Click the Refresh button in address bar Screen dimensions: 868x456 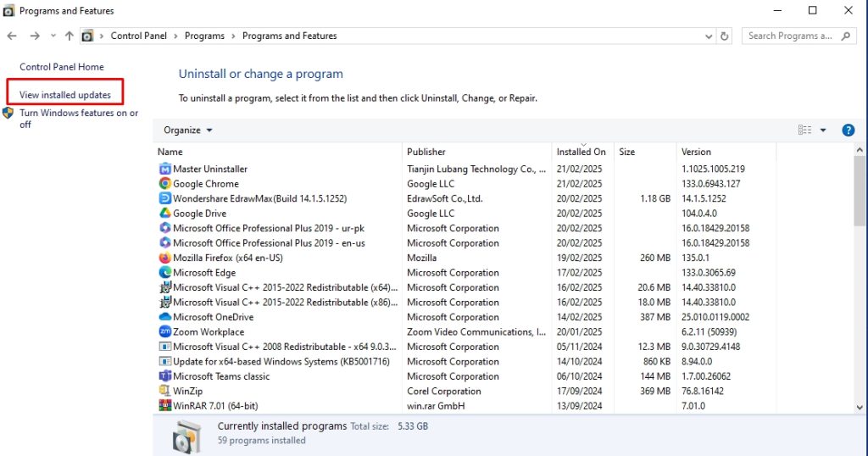724,36
